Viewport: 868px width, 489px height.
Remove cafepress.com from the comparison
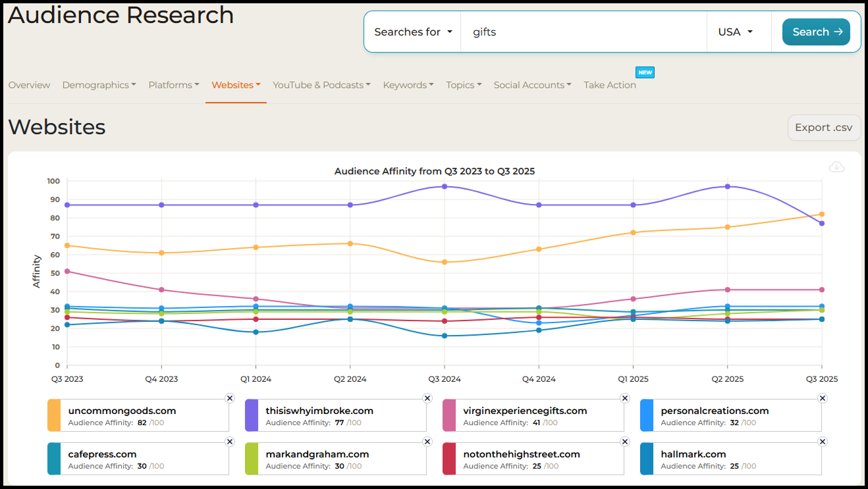pyautogui.click(x=229, y=442)
